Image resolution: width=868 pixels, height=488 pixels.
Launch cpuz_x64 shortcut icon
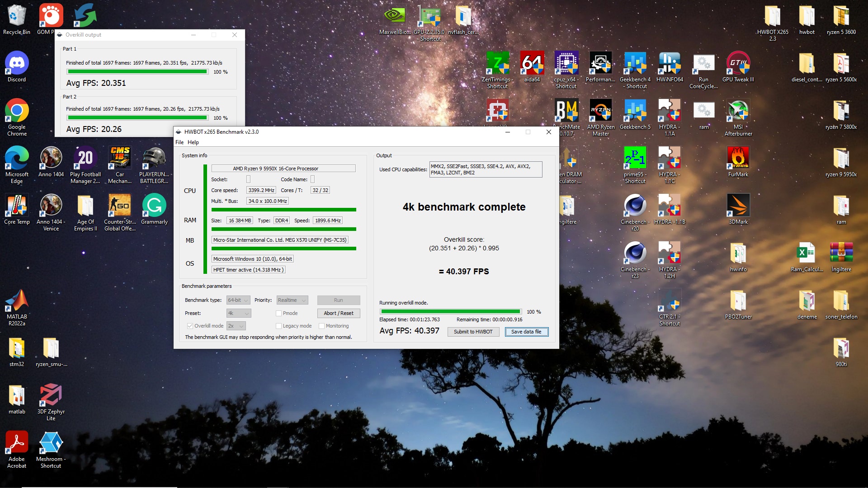coord(566,70)
